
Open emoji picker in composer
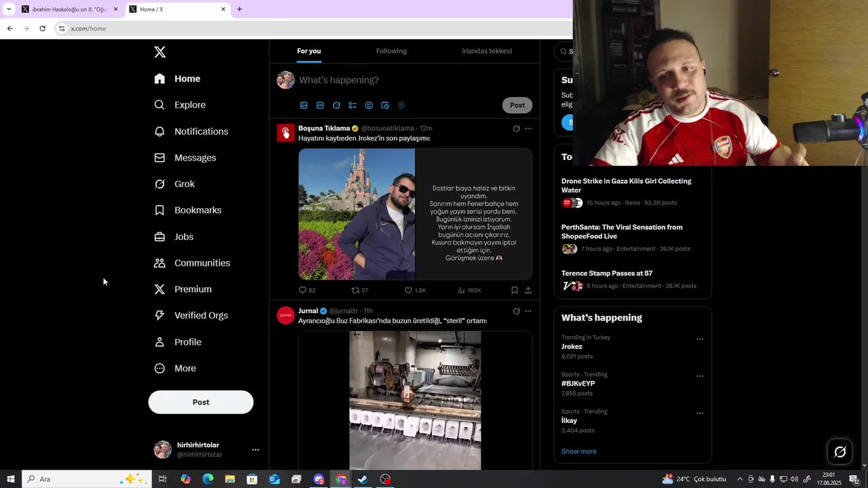pyautogui.click(x=369, y=105)
